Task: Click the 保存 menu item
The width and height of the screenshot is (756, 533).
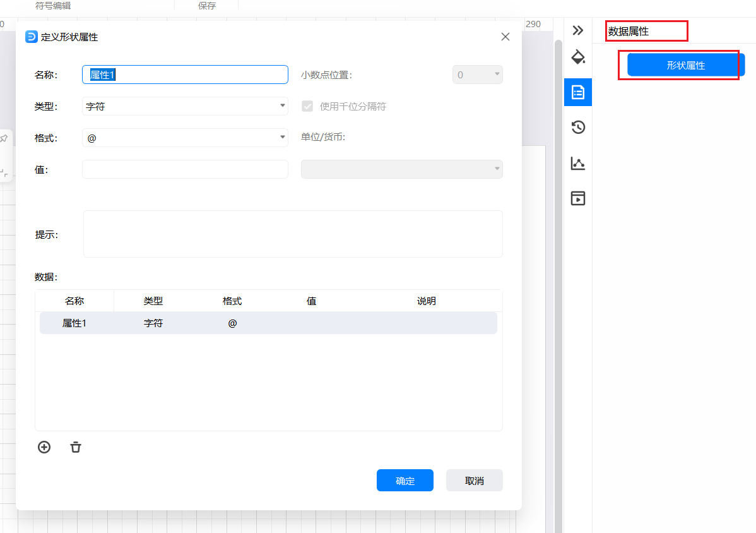Action: coord(207,6)
